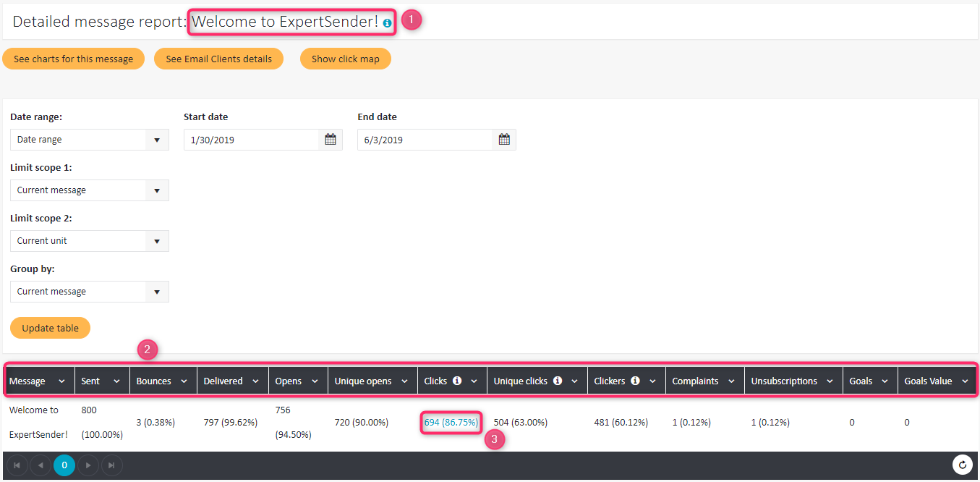Open the Limit scope 1 dropdown

[90, 190]
